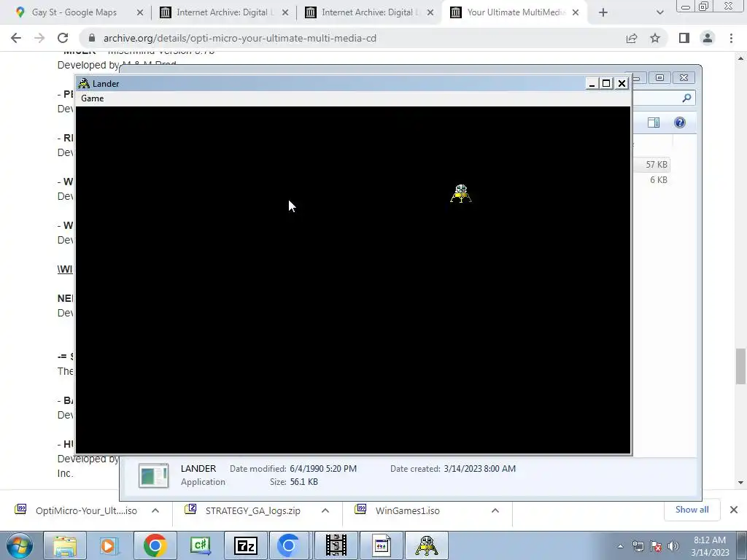Close the downloads bar
Screen dimensions: 747x560
(x=734, y=510)
